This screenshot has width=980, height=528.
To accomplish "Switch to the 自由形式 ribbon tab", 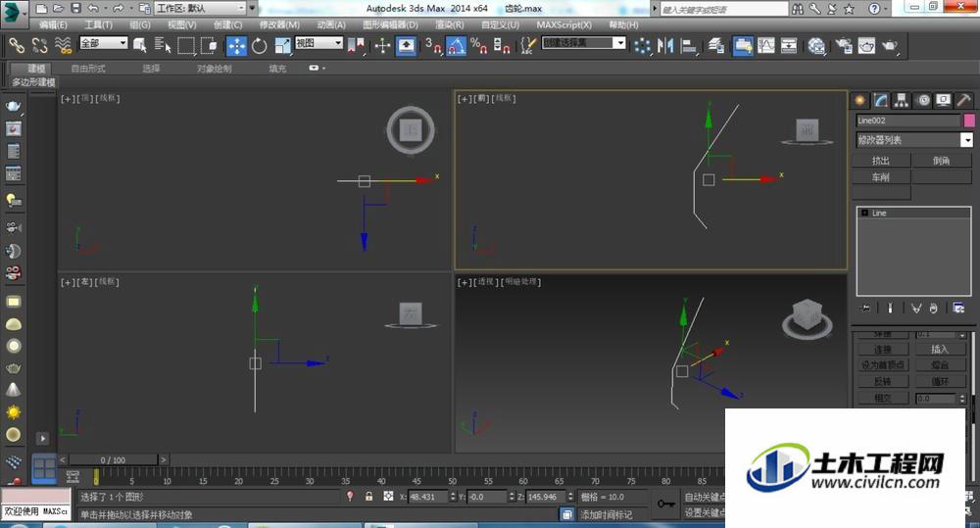I will pyautogui.click(x=88, y=69).
